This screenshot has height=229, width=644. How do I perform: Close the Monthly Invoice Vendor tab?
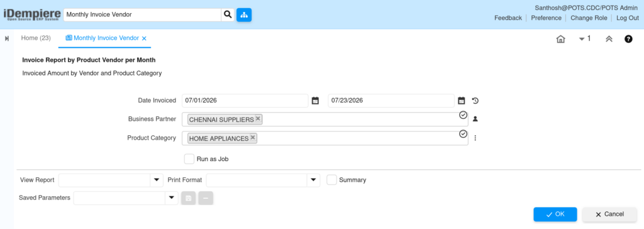click(144, 38)
